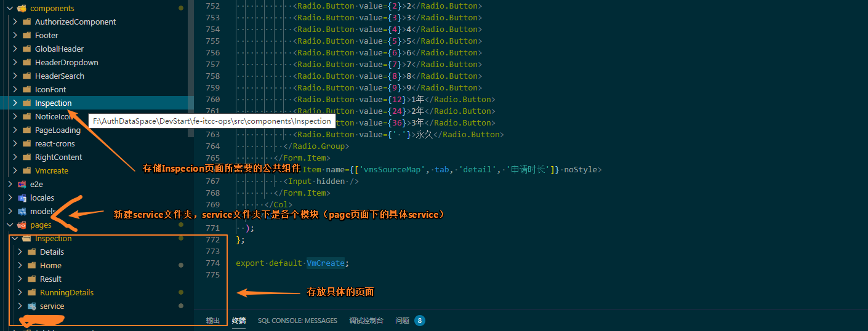Expand the Details folder chevron
The height and width of the screenshot is (331, 868).
tap(20, 252)
